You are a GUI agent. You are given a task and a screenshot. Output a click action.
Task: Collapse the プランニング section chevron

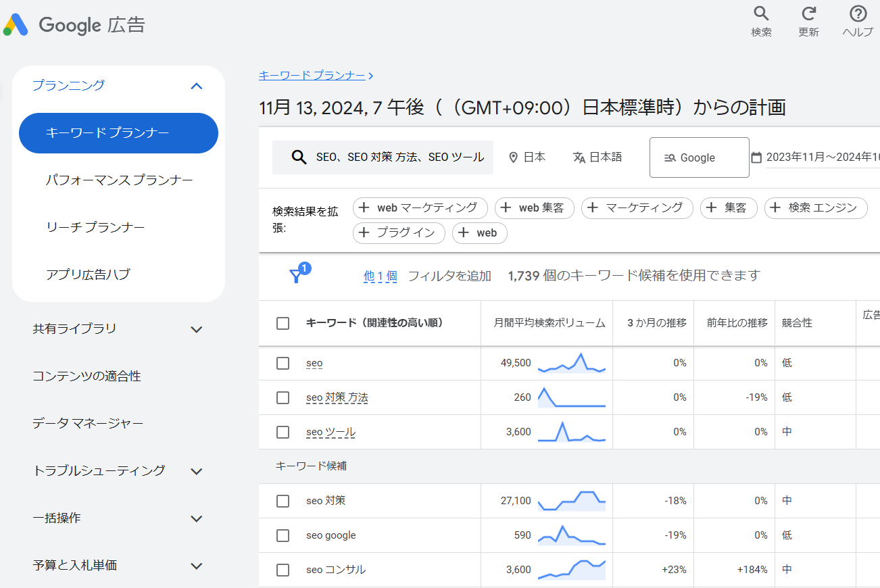[197, 86]
